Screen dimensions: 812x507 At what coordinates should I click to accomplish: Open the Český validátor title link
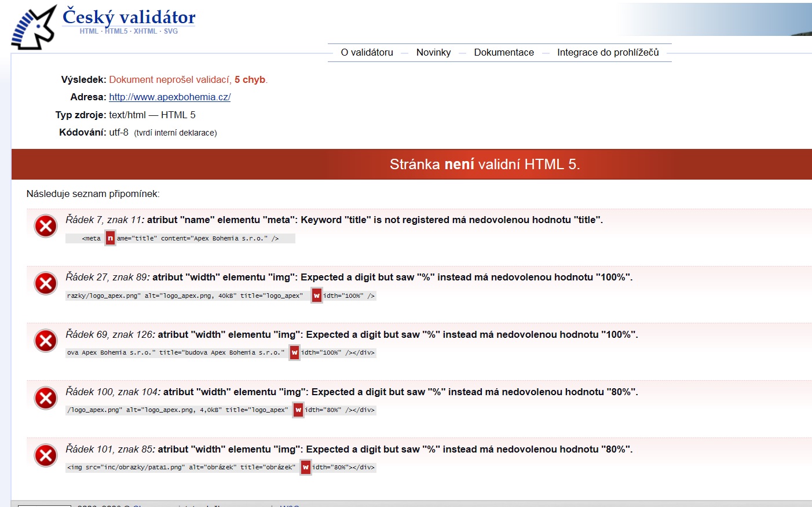pyautogui.click(x=129, y=17)
